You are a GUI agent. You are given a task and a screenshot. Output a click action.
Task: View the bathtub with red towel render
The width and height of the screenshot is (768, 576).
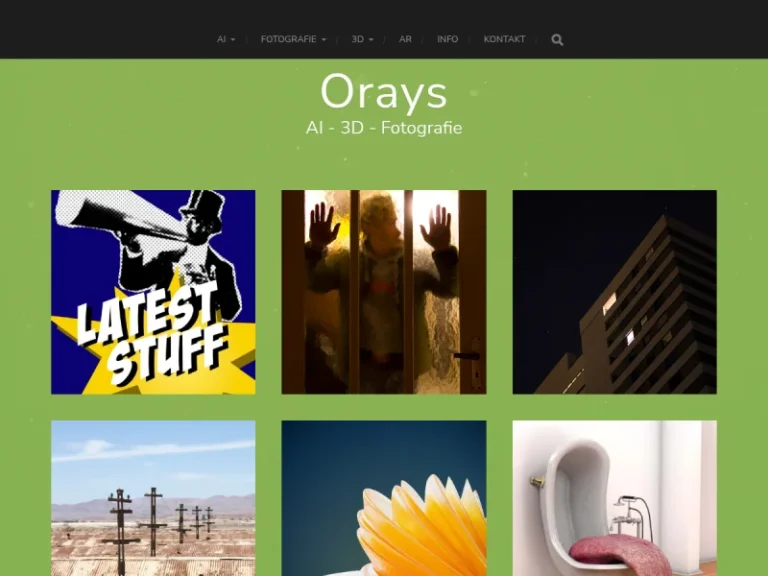point(614,498)
